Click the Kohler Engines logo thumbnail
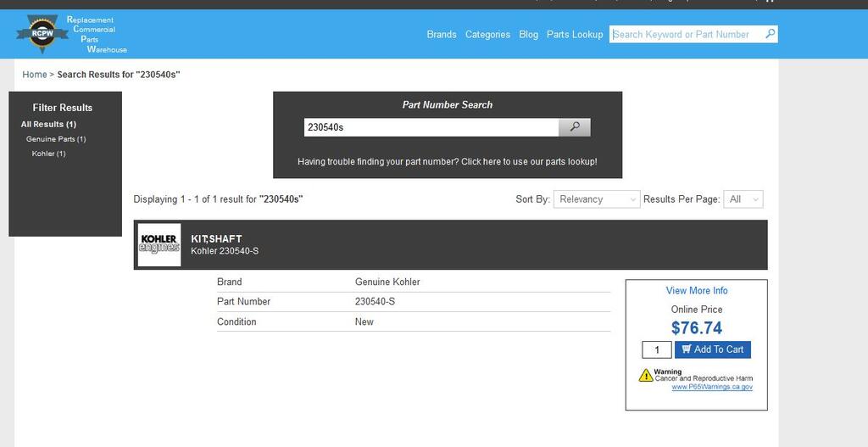Image resolution: width=868 pixels, height=447 pixels. pyautogui.click(x=159, y=245)
